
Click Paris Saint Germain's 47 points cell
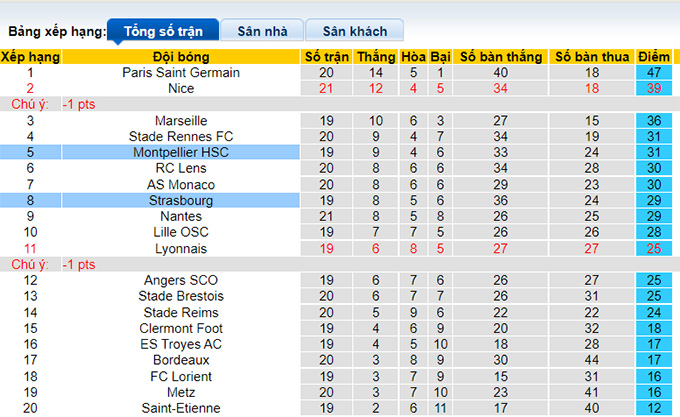point(654,73)
